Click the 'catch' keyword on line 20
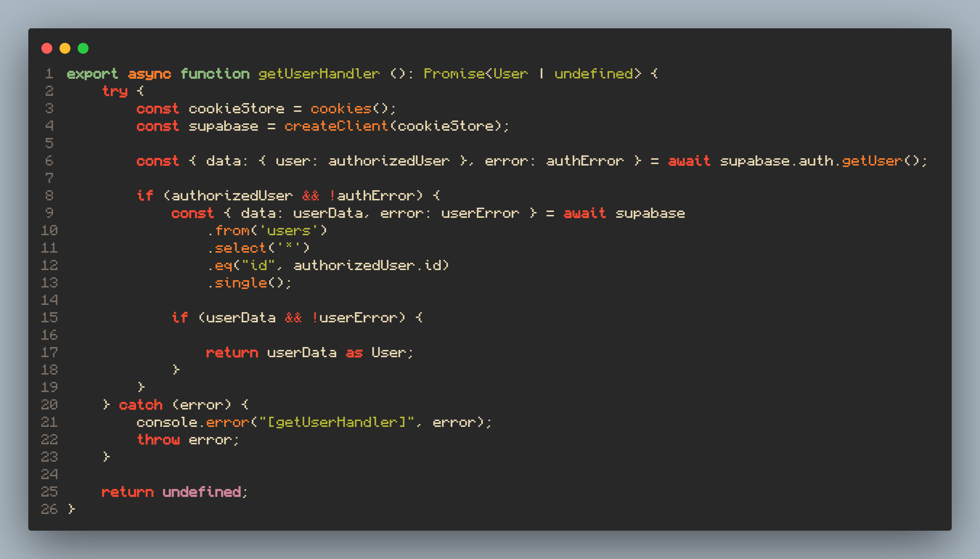 [x=140, y=405]
